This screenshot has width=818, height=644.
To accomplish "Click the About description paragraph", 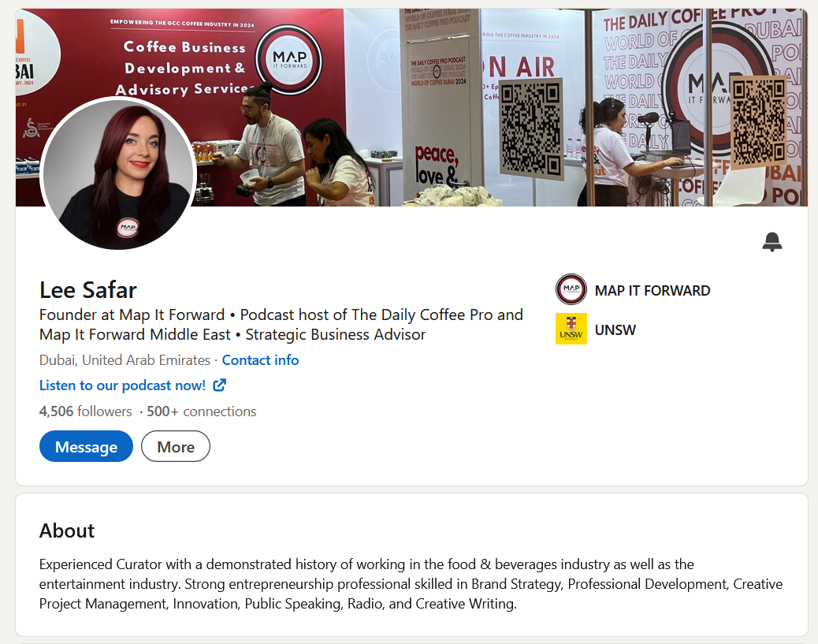I will click(411, 584).
